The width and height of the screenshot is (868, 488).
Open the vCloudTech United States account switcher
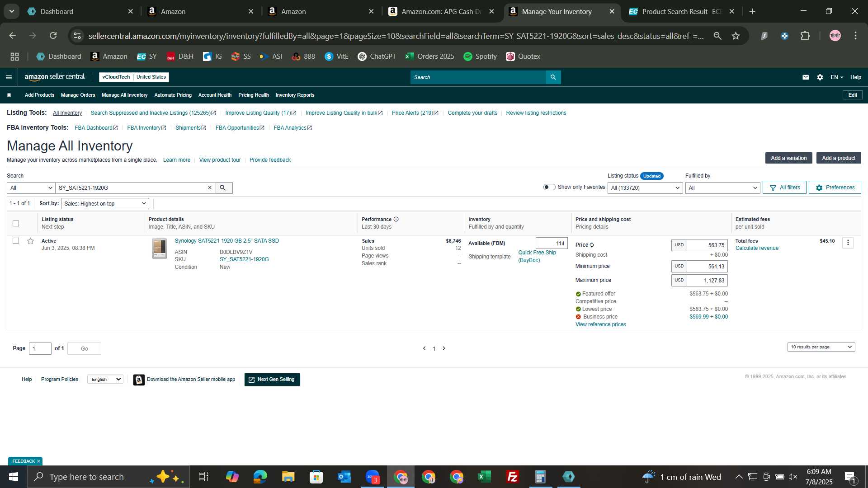click(x=134, y=77)
